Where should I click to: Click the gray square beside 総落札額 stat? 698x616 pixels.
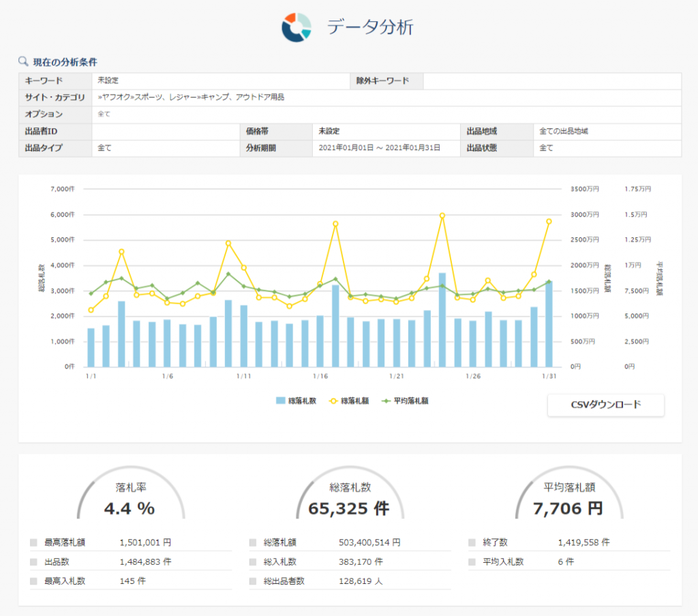pos(253,543)
